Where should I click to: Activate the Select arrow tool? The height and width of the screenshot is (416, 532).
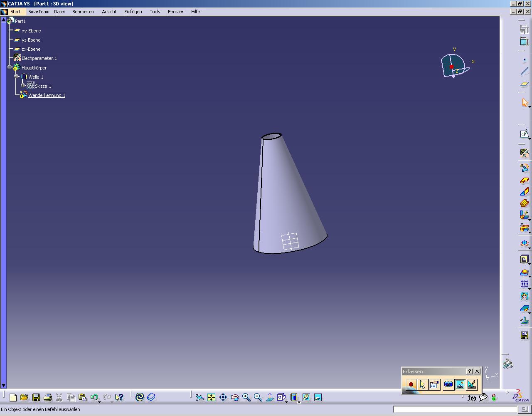coord(525,102)
